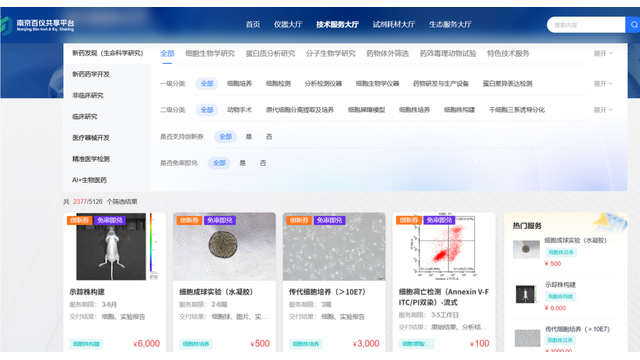Click the search magnifier icon button
This screenshot has width=640, height=360.
click(633, 25)
